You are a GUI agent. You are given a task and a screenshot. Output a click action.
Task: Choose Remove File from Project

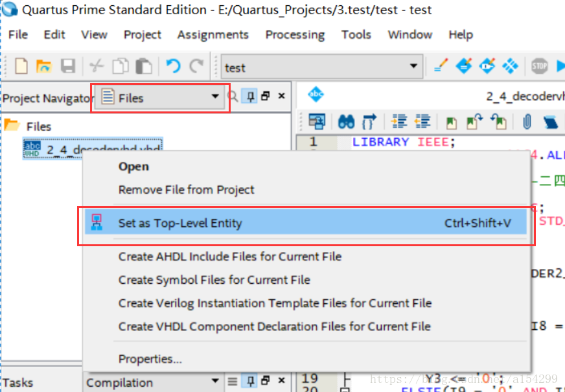coord(306,189)
